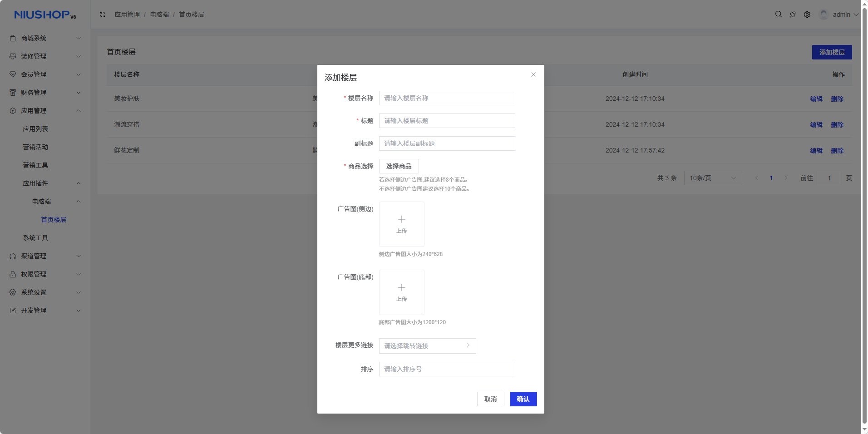Open the search icon in the header
The height and width of the screenshot is (434, 868).
pyautogui.click(x=779, y=14)
